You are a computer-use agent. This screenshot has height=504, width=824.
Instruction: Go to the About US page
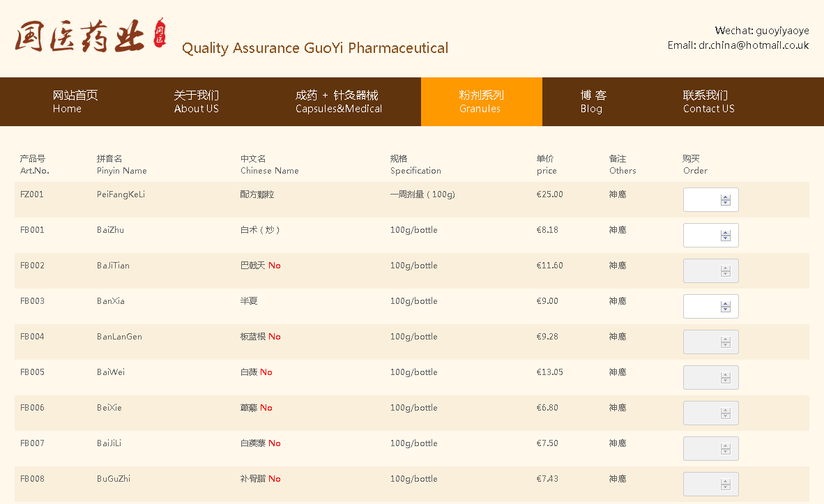[x=196, y=102]
